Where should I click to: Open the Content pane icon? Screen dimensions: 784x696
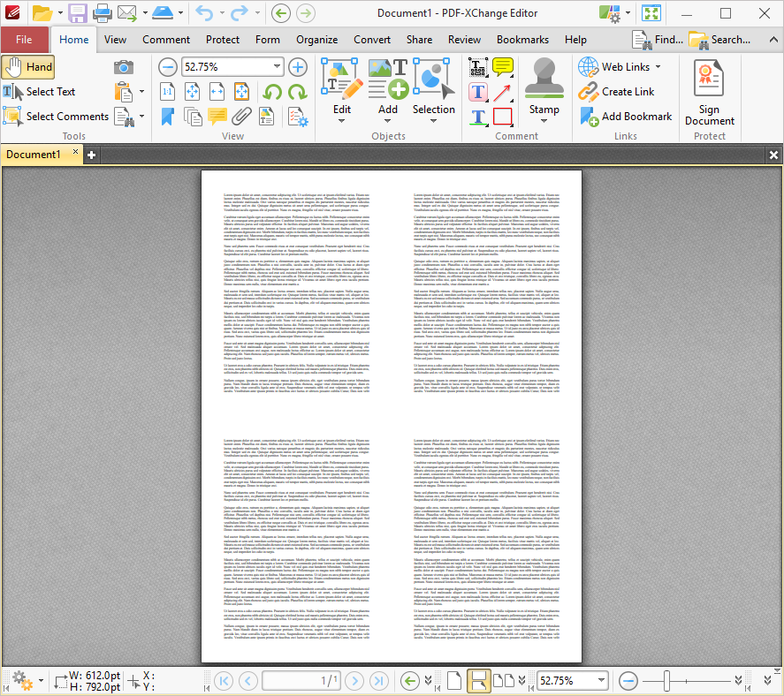pyautogui.click(x=267, y=117)
